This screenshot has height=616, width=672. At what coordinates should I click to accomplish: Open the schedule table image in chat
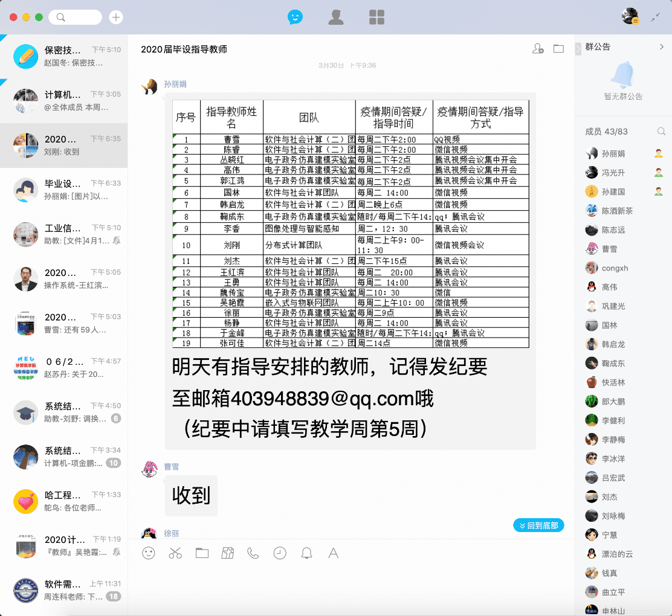pyautogui.click(x=351, y=224)
